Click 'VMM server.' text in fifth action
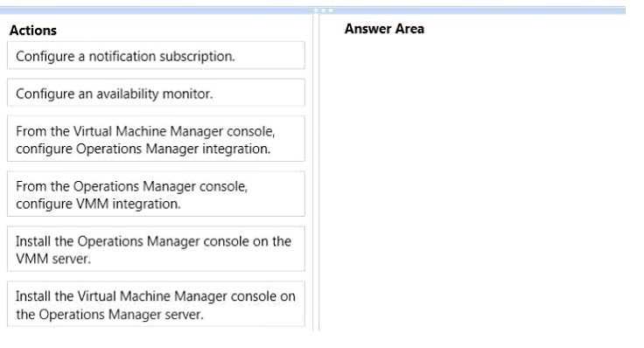Viewport: 644px width, 348px height. coord(53,259)
